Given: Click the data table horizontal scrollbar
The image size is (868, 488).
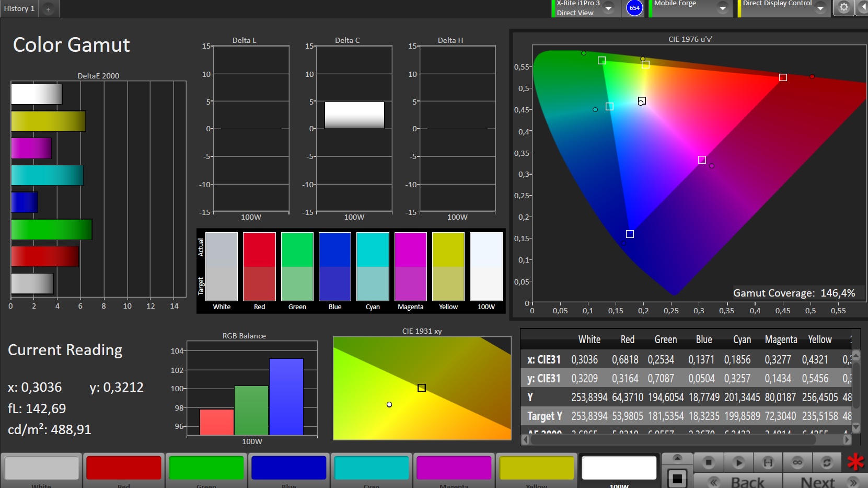Looking at the screenshot, I should click(x=673, y=440).
